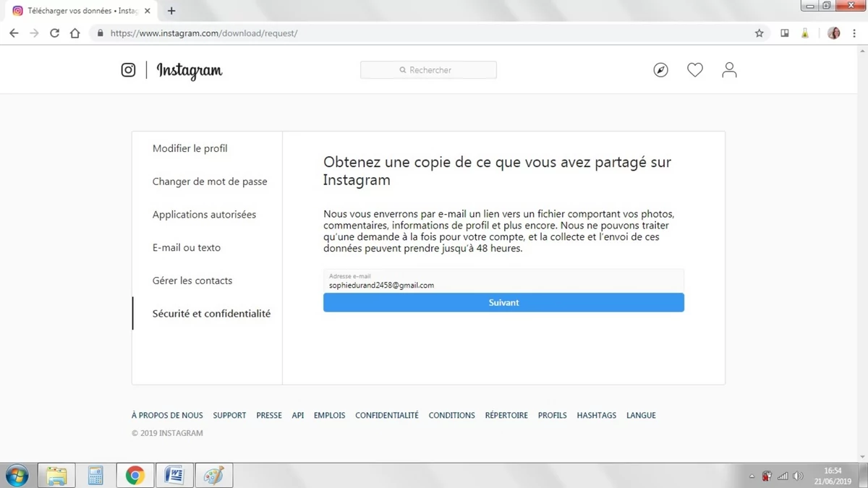Viewport: 868px width, 488px height.
Task: Click the address bar URL
Action: coord(204,33)
